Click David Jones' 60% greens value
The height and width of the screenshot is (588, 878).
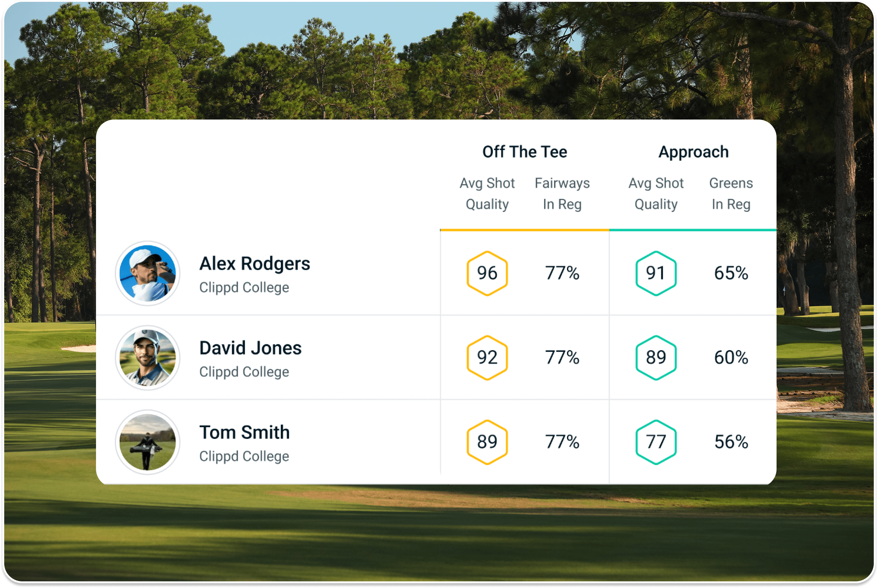[731, 357]
